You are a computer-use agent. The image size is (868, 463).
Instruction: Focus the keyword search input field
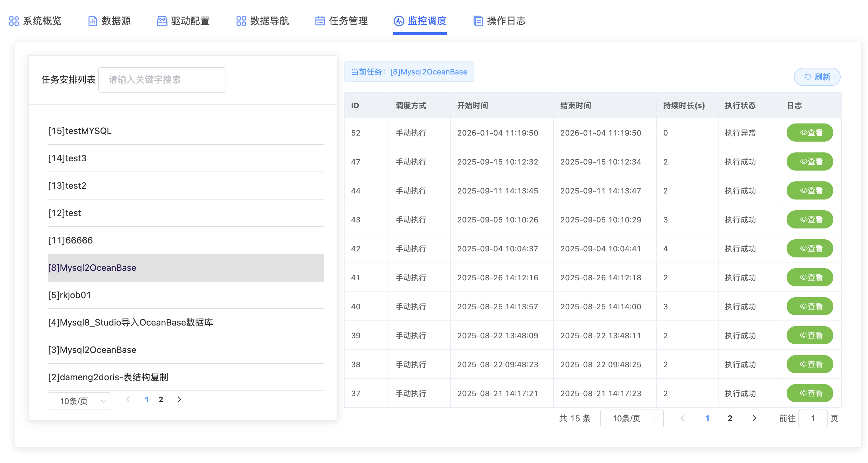[162, 80]
